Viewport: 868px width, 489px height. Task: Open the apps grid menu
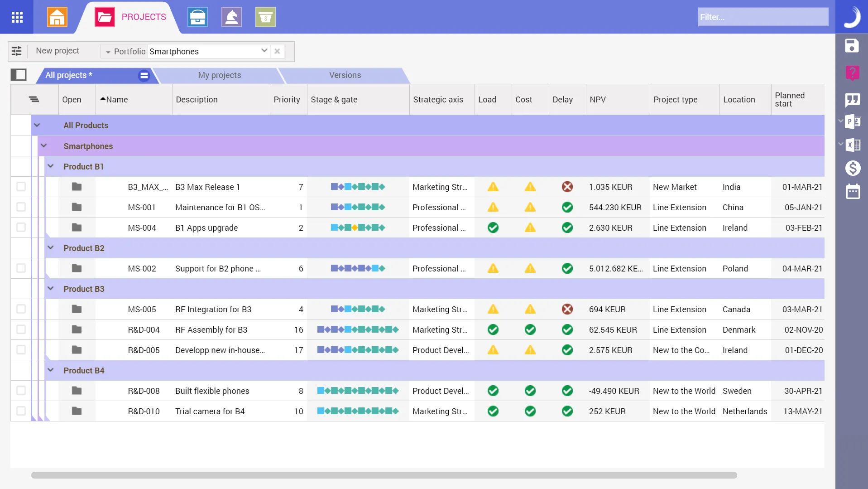[17, 17]
